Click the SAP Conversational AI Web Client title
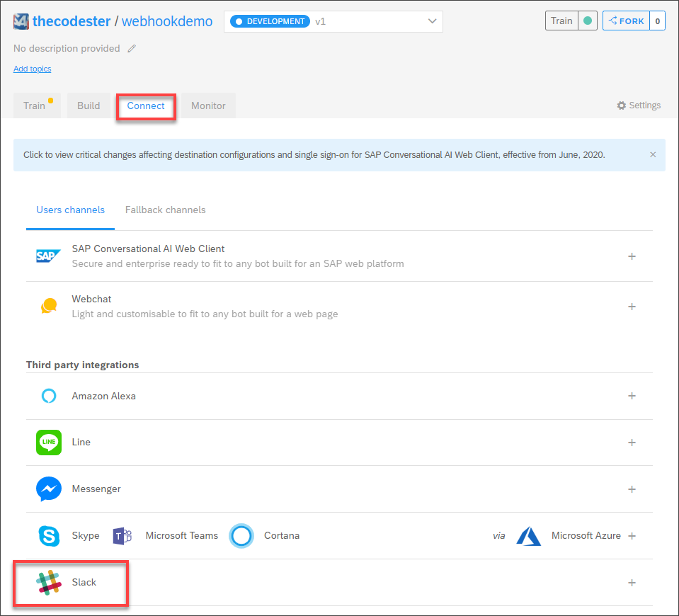 tap(148, 249)
